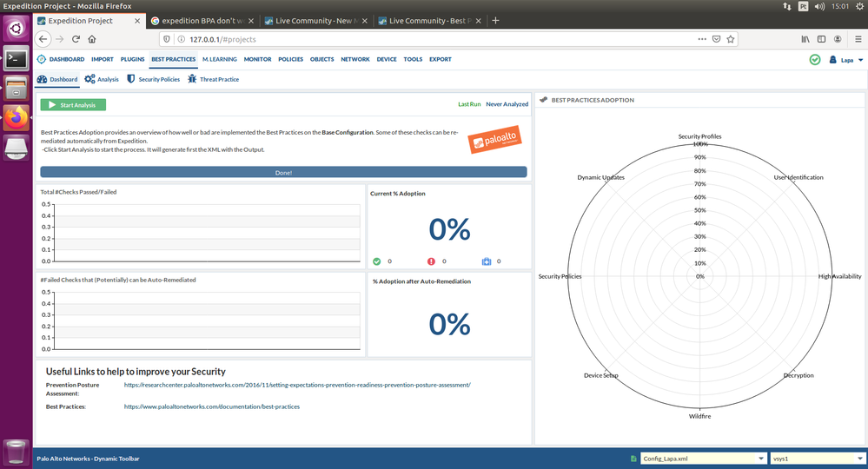
Task: Click the network indicator in top bar
Action: pyautogui.click(x=787, y=6)
